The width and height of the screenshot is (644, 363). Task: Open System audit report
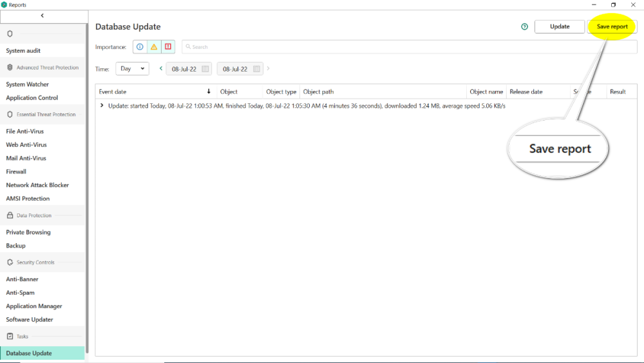click(43, 50)
